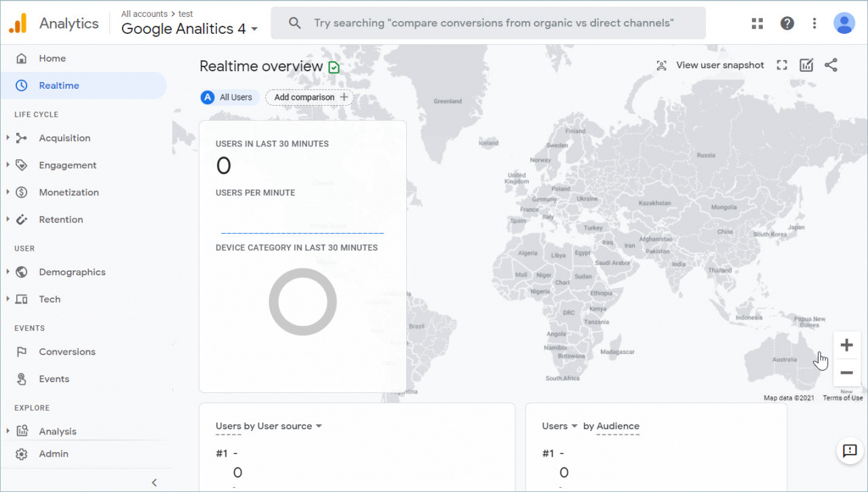Click the green verified report status icon
The height and width of the screenshot is (492, 868).
(334, 67)
